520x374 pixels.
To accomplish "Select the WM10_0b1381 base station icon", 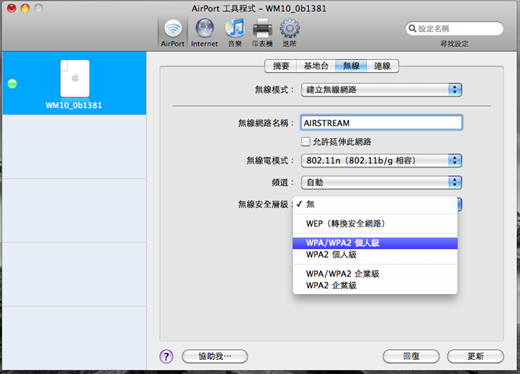I will click(x=75, y=78).
